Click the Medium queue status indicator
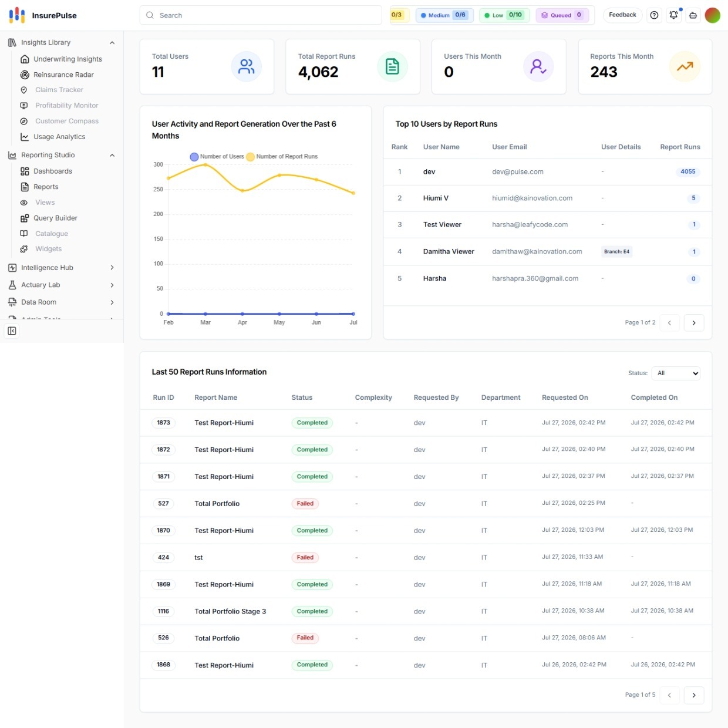 (445, 15)
